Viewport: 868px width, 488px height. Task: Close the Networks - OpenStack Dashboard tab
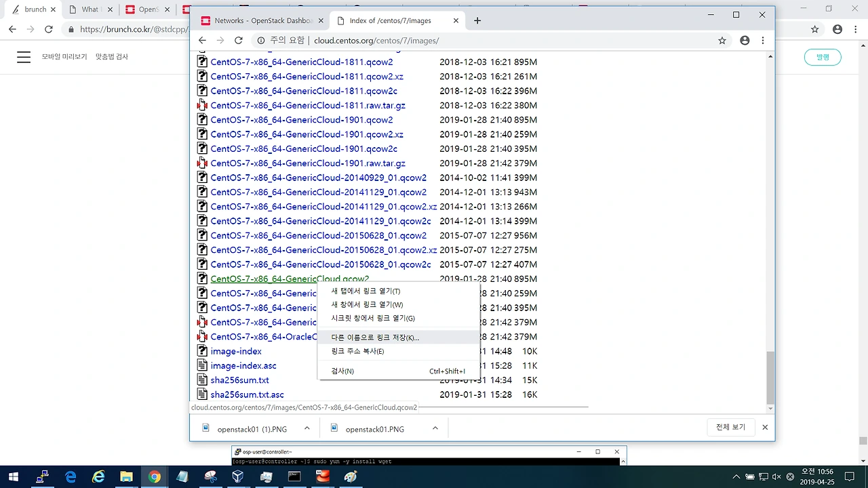click(321, 20)
